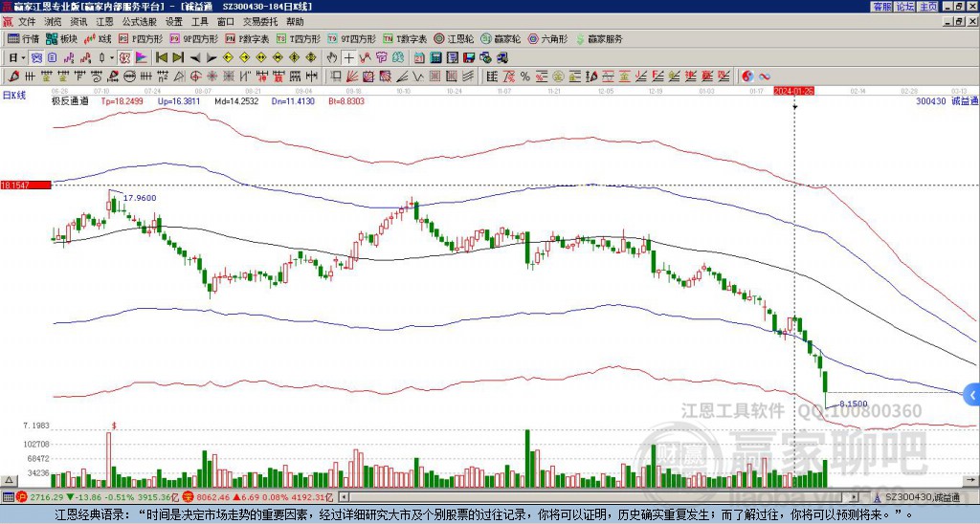Click the red radial star icon

coord(212,76)
